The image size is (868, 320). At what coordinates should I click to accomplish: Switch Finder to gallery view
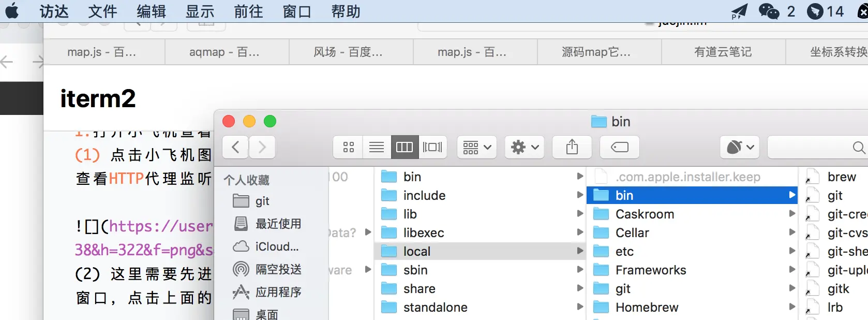(432, 148)
